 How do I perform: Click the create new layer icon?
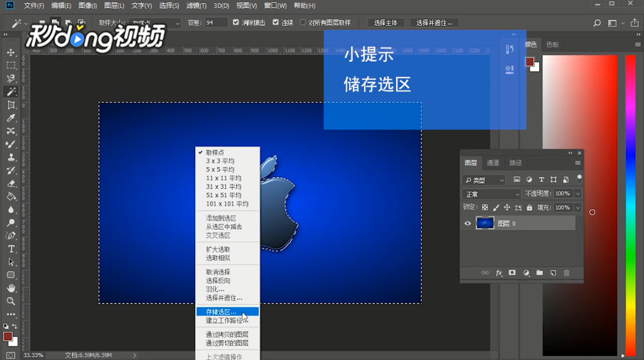click(553, 273)
